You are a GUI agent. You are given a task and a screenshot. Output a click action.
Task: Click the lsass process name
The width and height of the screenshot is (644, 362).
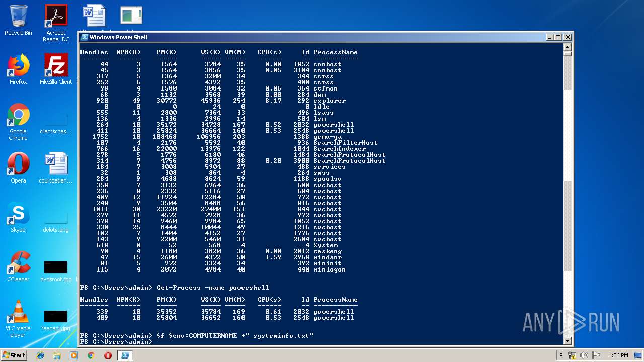(x=324, y=113)
